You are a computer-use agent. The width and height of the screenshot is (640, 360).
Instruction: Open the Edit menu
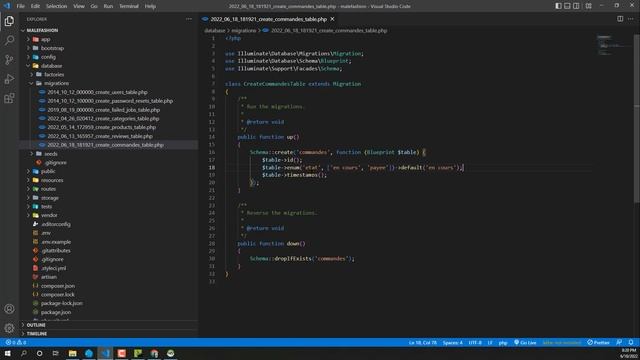(x=35, y=6)
